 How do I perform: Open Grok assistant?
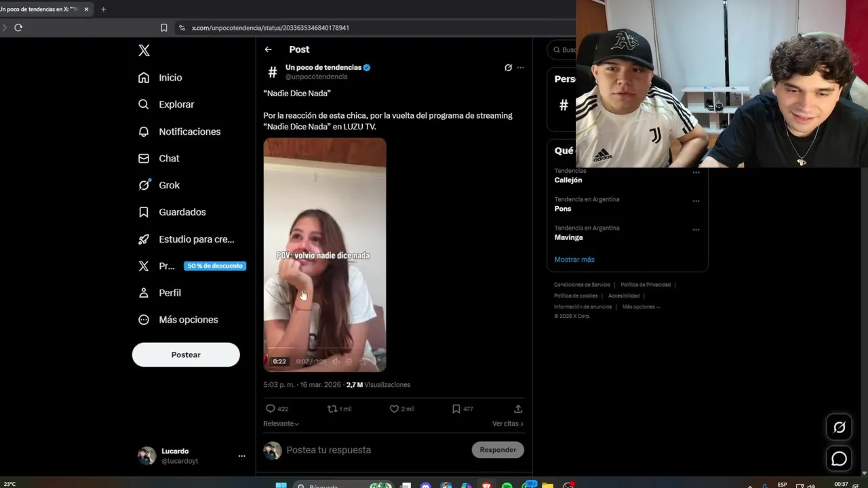click(x=159, y=185)
